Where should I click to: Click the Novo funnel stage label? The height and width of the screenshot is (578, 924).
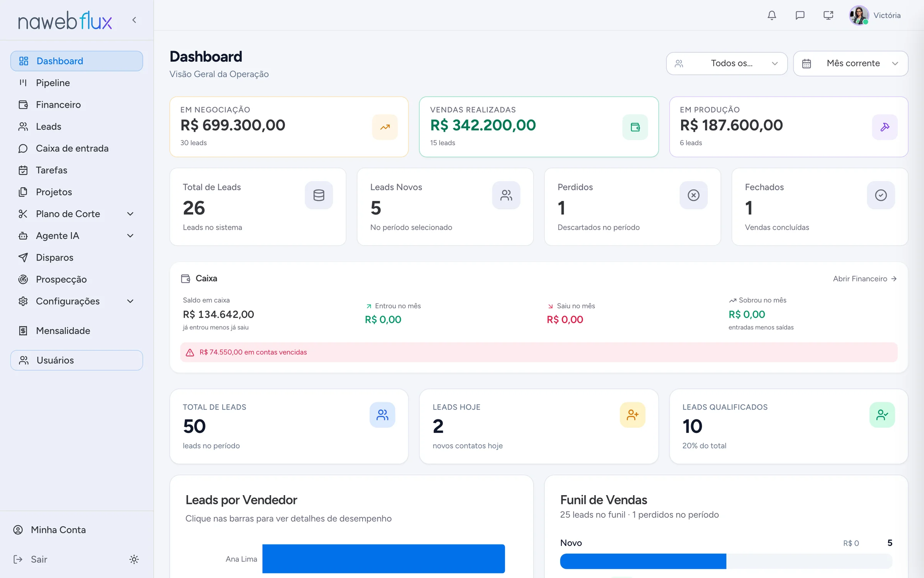tap(571, 543)
